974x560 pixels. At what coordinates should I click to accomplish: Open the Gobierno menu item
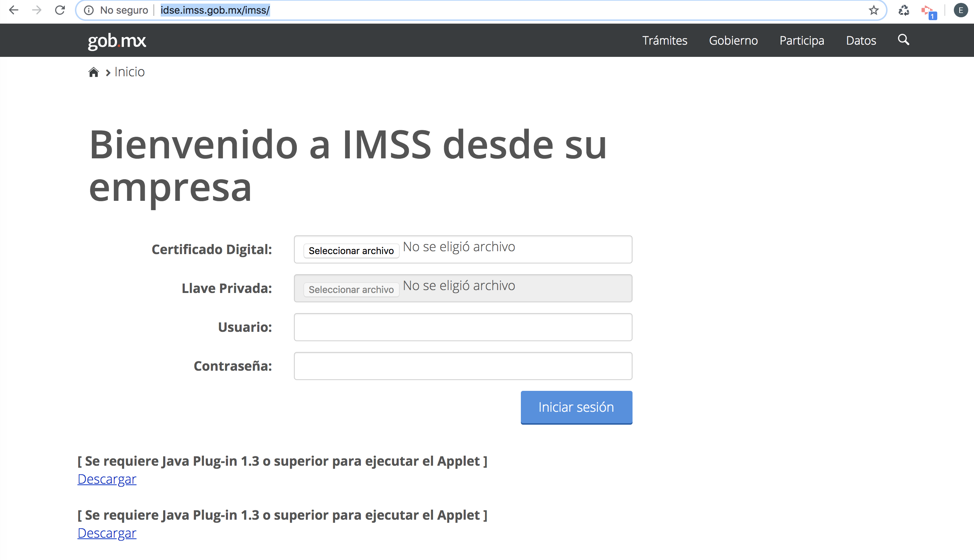click(x=733, y=40)
